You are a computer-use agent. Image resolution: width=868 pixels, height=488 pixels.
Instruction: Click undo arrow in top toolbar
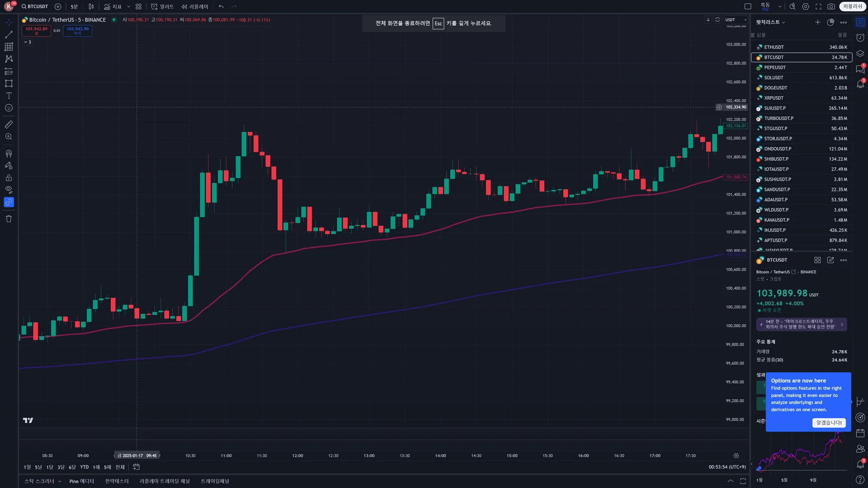(221, 7)
